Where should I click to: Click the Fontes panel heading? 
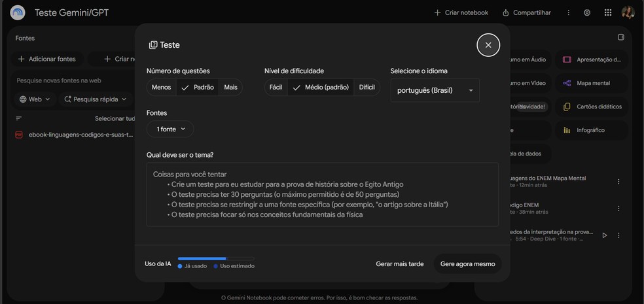[x=25, y=38]
